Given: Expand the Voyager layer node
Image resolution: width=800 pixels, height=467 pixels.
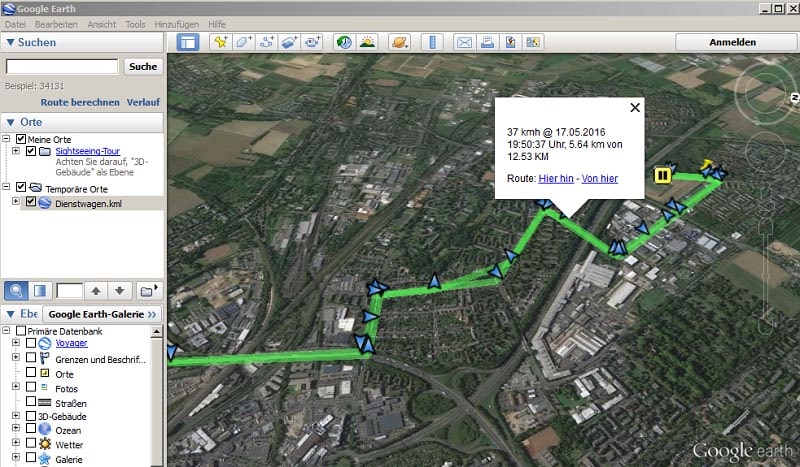Looking at the screenshot, I should pos(16,342).
